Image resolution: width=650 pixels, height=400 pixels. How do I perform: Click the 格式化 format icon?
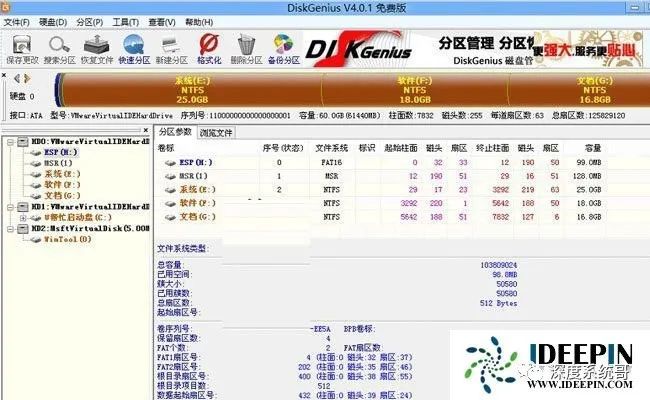click(209, 50)
